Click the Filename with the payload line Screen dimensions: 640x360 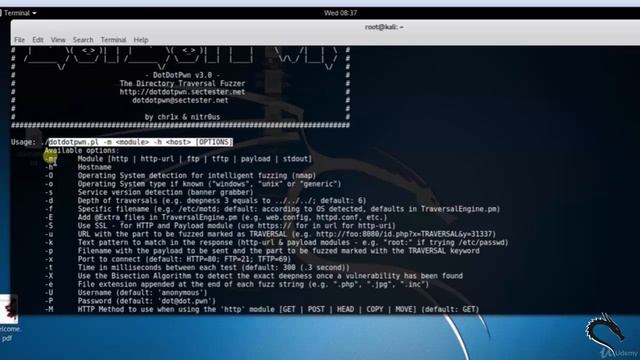point(262,251)
